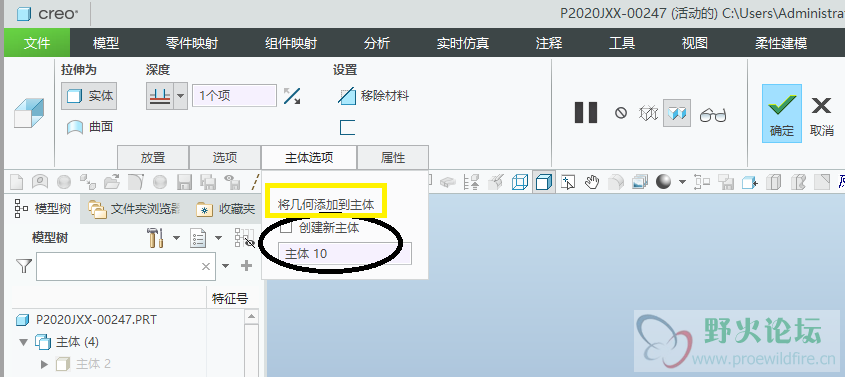Viewport: 845px width, 377px height.
Task: Confirm the feature with 确定
Action: [x=781, y=113]
